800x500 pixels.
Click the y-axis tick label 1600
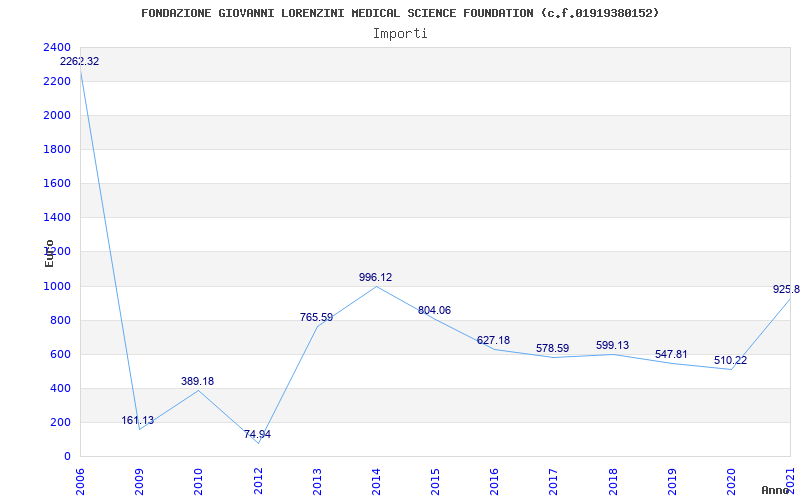58,183
